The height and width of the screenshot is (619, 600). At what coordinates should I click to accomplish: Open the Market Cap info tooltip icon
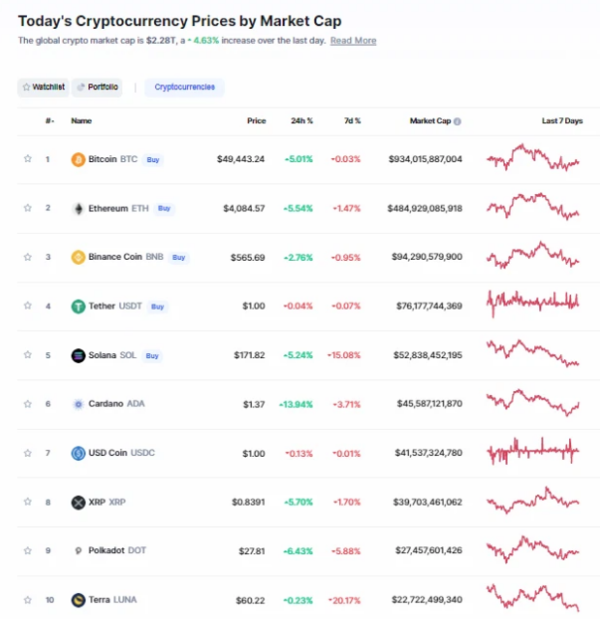pos(457,121)
